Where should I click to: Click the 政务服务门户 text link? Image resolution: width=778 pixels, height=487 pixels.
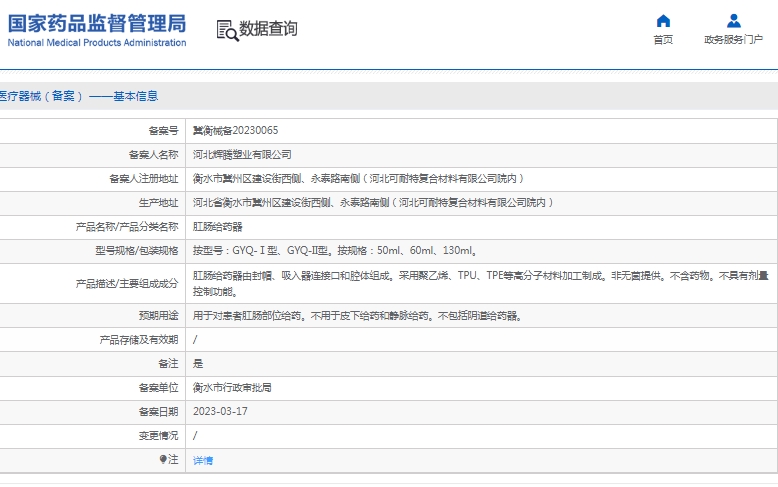click(733, 40)
